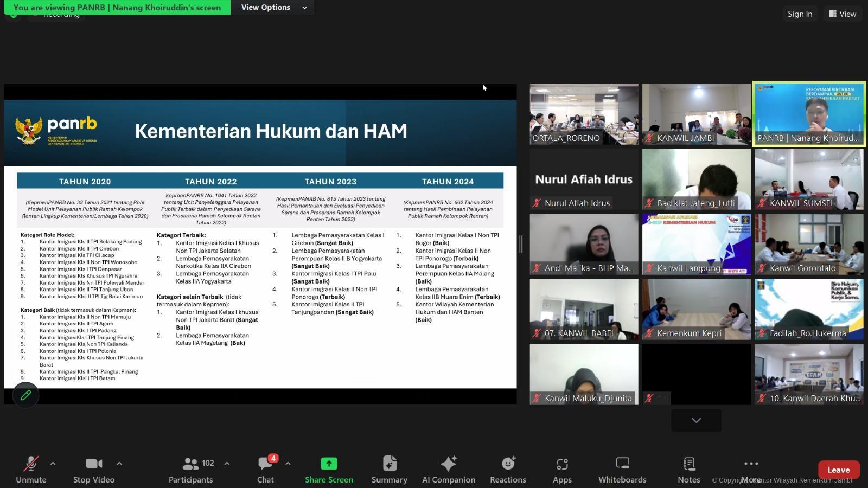868x488 pixels.
Task: Open Notes
Action: coord(689,470)
